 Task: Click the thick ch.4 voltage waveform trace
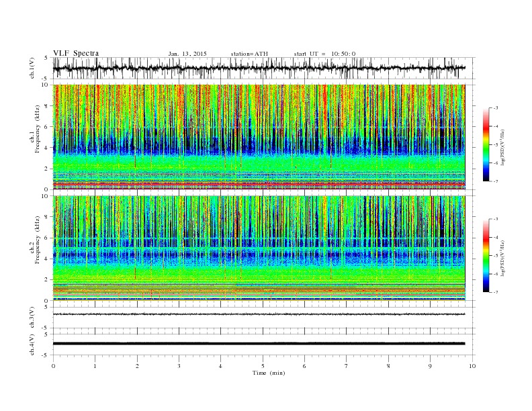coord(259,344)
